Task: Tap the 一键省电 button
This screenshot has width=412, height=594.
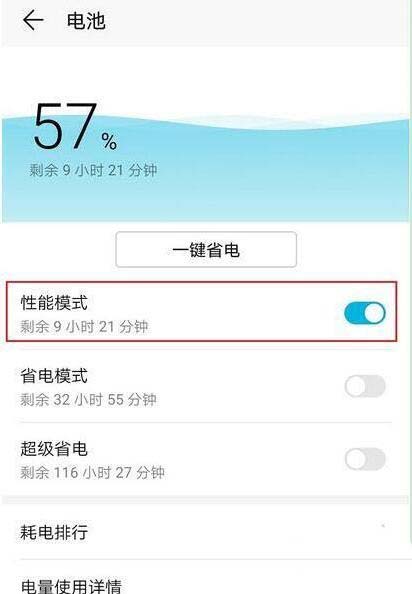Action: (x=206, y=250)
